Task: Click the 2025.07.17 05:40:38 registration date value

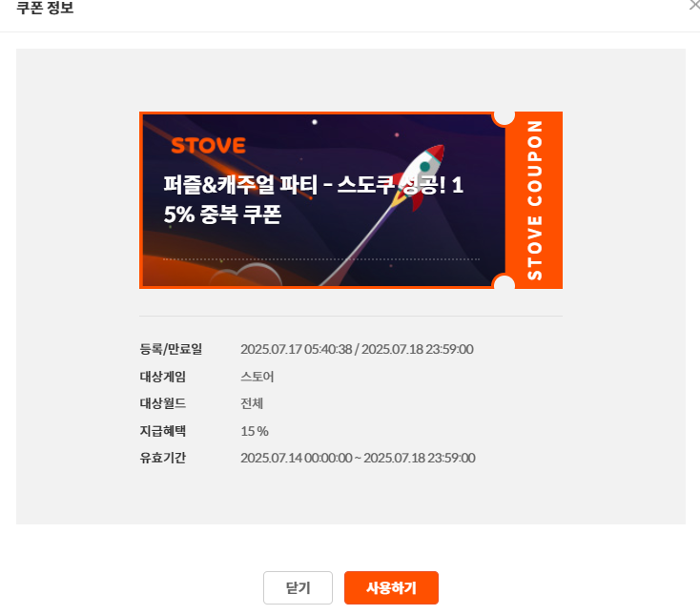Action: (x=297, y=349)
